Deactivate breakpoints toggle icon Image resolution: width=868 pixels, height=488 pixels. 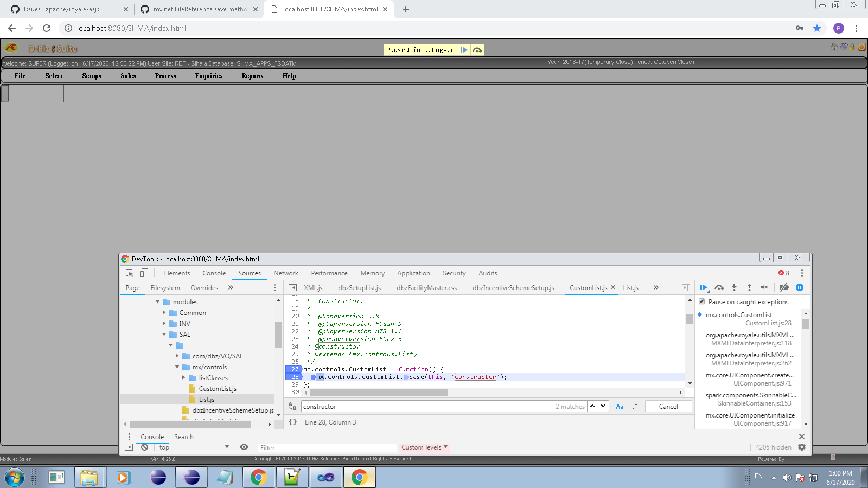[x=784, y=288]
